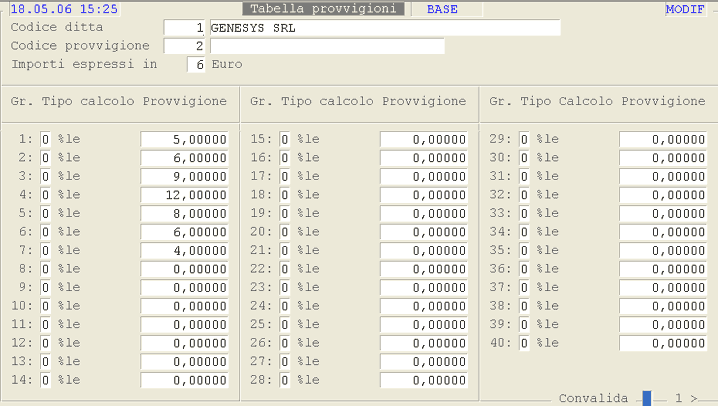Click the row 28 commission value field
This screenshot has width=718, height=406.
[424, 380]
